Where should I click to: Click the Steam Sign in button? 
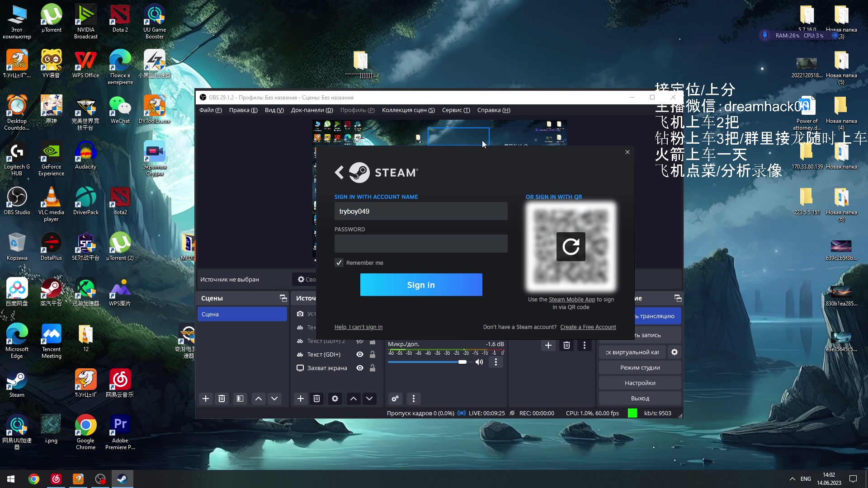(x=421, y=285)
